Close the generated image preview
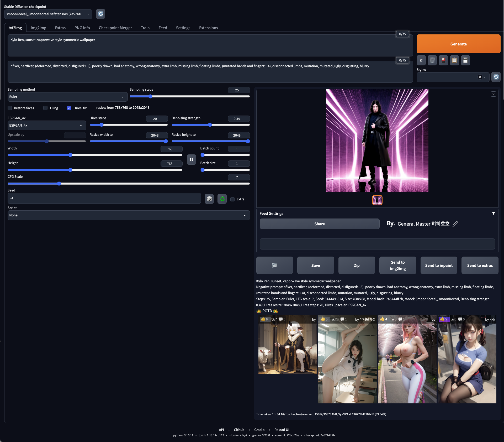Viewport: 504px width, 442px height. coord(493,94)
